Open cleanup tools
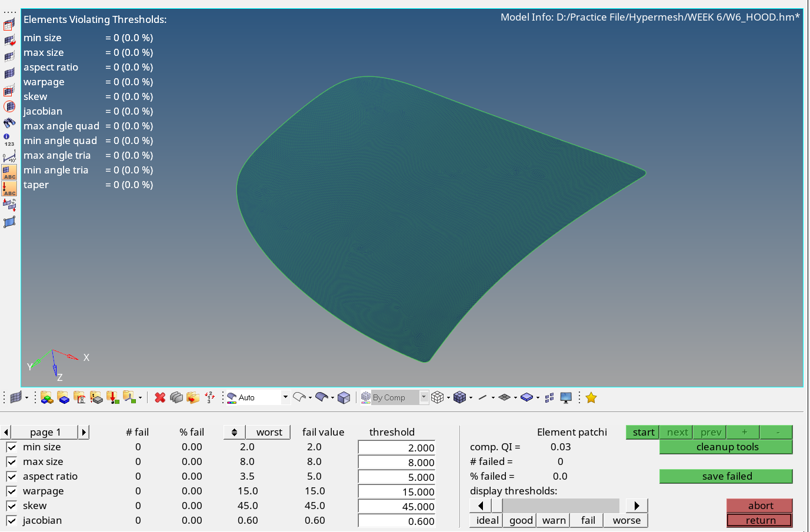Image resolution: width=810 pixels, height=532 pixels. coord(726,447)
